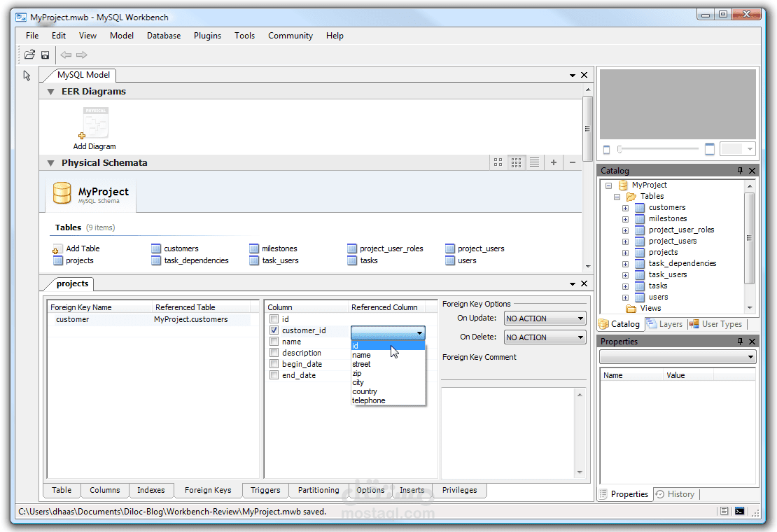Switch to the History tab
This screenshot has height=532, width=777.
coord(675,494)
